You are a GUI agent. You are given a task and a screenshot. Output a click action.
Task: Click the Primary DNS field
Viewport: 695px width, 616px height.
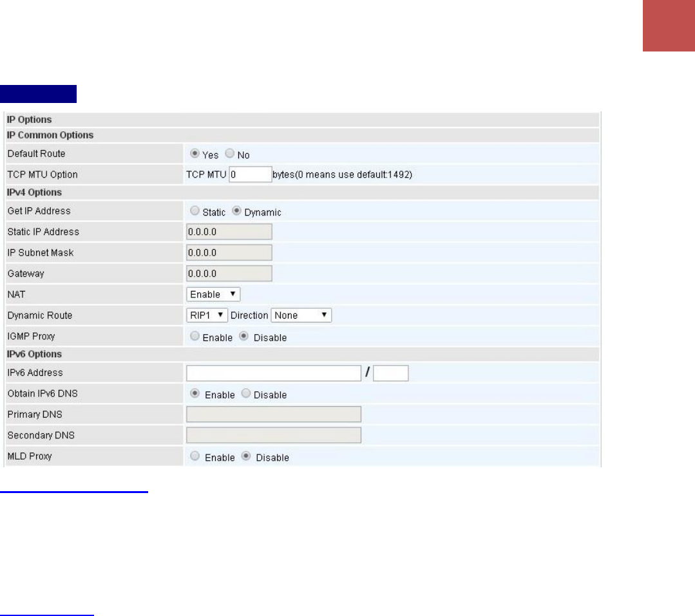[x=274, y=415]
